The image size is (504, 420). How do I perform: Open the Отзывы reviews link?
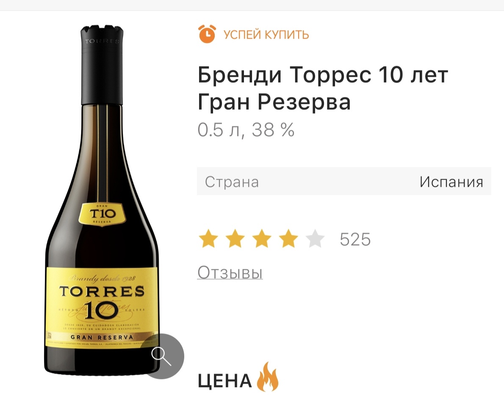[230, 273]
